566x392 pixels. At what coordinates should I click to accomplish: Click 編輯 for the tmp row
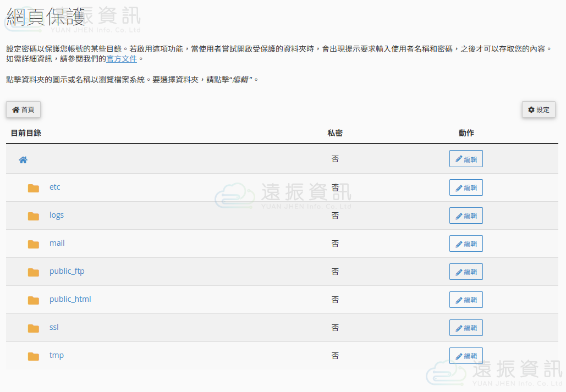coord(466,356)
